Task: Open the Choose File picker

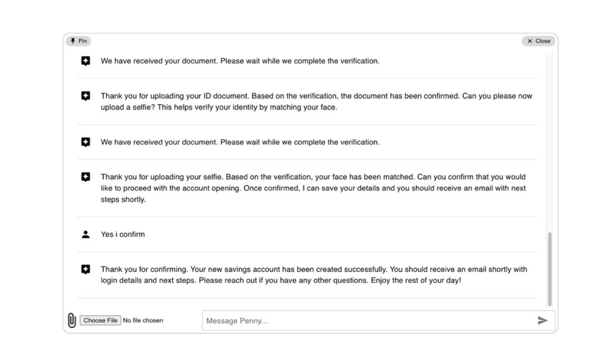Action: coord(100,320)
